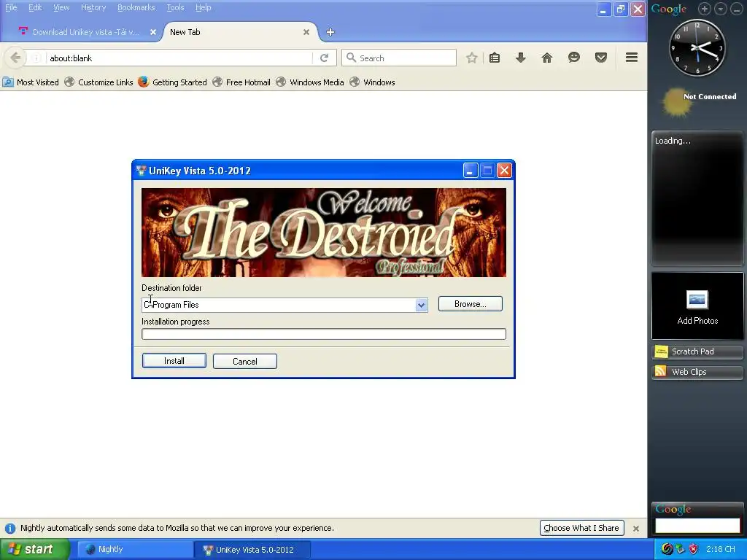The height and width of the screenshot is (560, 747).
Task: Close the Download Unikey vista tab
Action: (153, 32)
